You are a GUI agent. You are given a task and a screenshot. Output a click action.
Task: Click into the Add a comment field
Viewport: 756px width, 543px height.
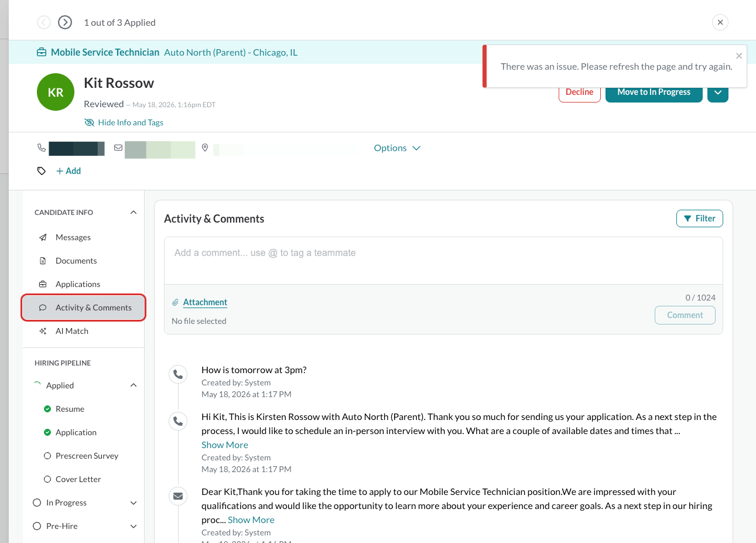tap(443, 261)
